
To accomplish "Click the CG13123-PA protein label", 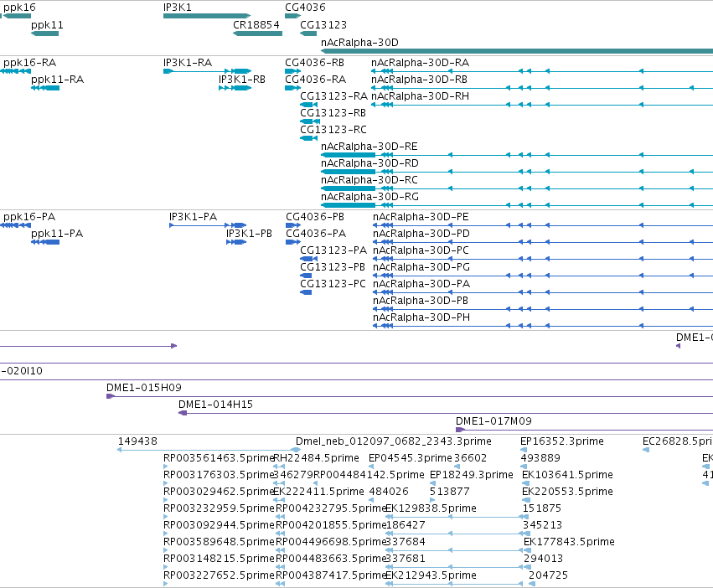I will (333, 250).
